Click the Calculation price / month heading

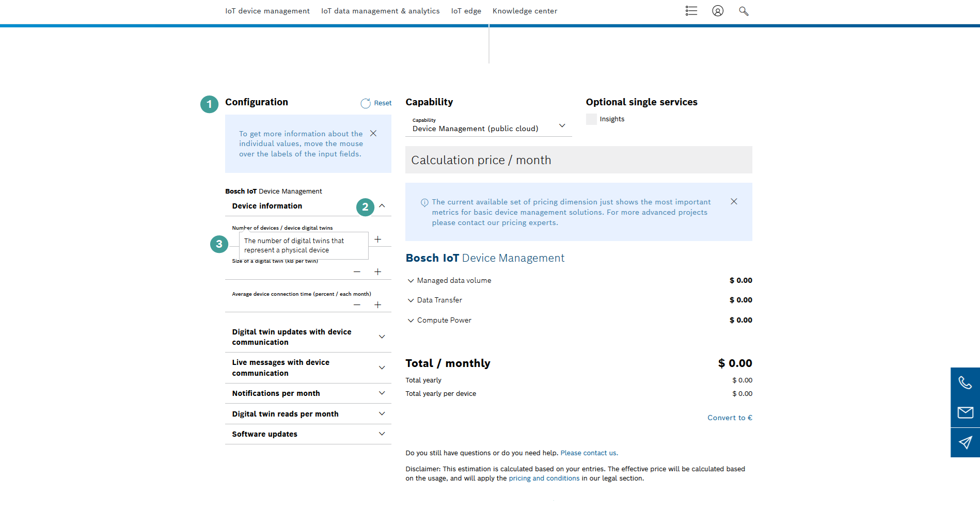click(x=481, y=160)
